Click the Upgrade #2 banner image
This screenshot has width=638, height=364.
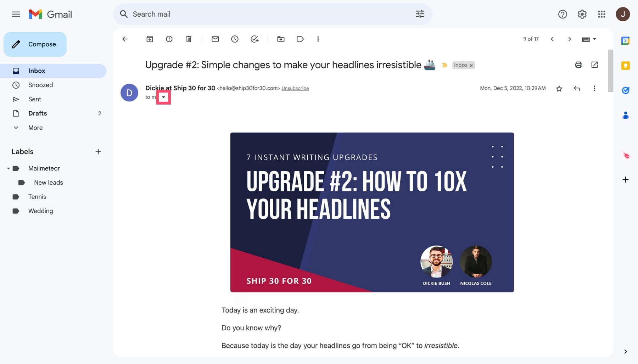click(x=372, y=212)
